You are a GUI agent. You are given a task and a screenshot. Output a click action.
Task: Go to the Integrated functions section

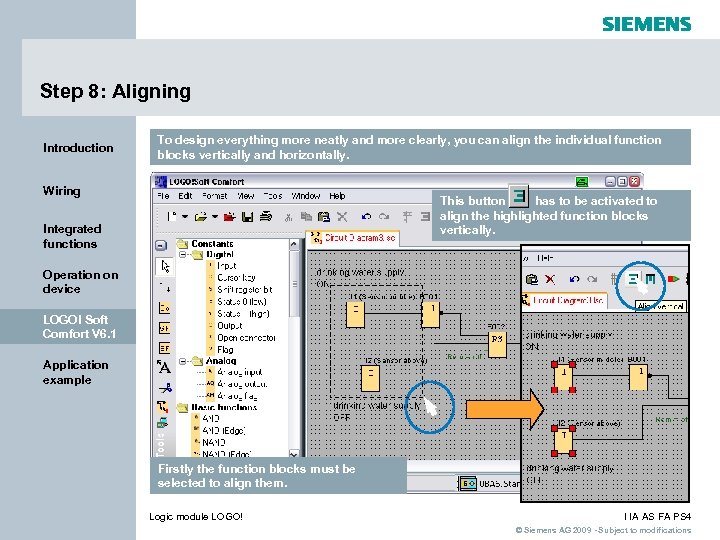click(72, 236)
